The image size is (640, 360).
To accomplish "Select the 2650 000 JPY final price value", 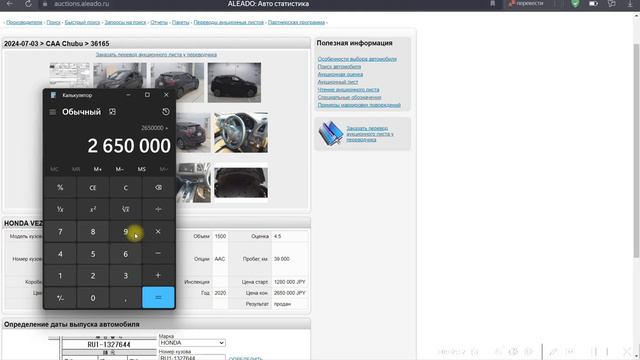I will click(x=290, y=293).
